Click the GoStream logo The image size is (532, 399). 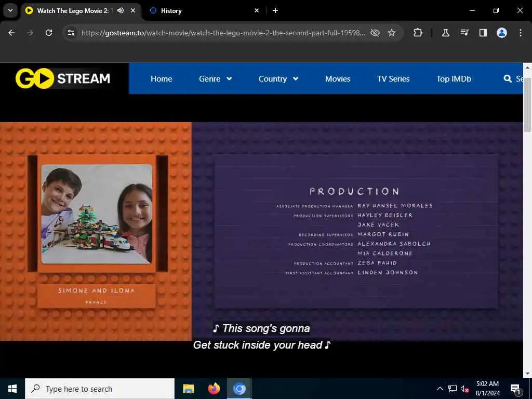(x=63, y=78)
